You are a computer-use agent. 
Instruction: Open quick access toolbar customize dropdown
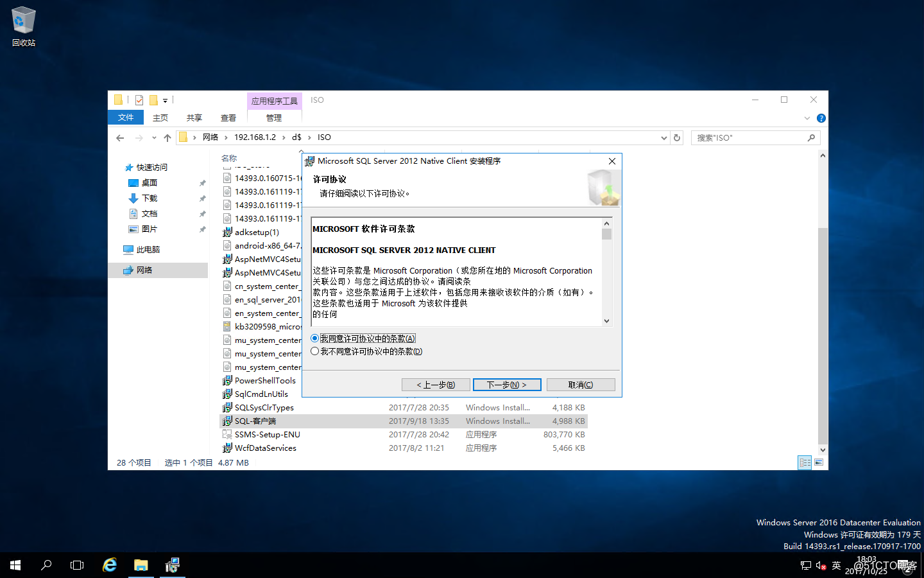(165, 100)
